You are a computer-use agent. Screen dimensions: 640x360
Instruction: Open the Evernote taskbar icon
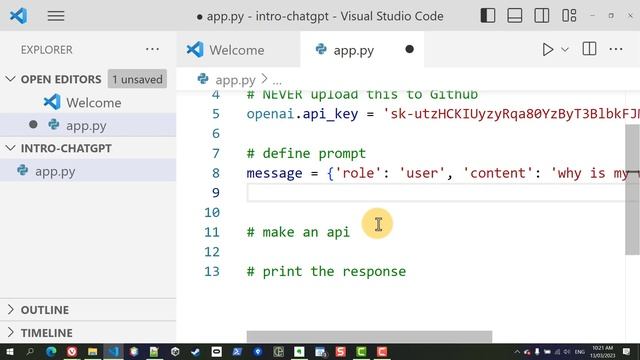tap(299, 351)
